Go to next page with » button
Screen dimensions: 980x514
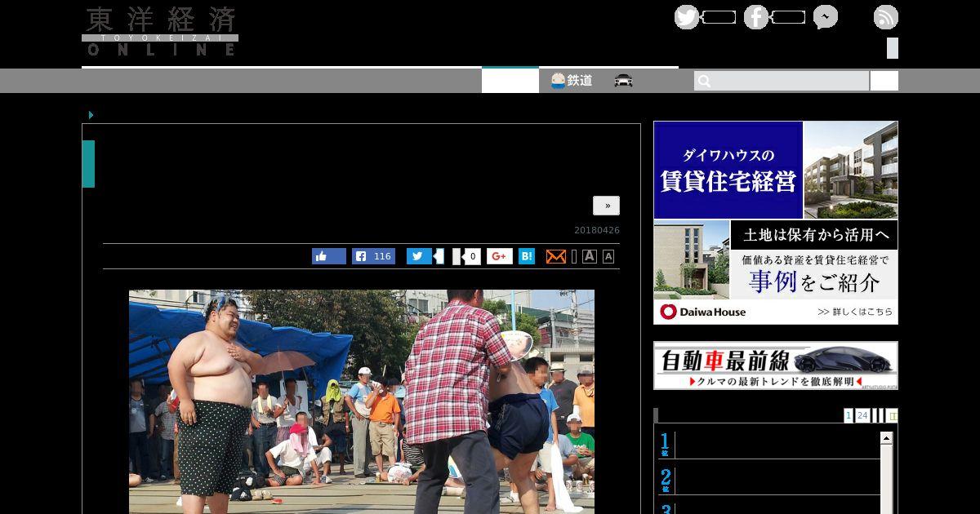pyautogui.click(x=607, y=206)
